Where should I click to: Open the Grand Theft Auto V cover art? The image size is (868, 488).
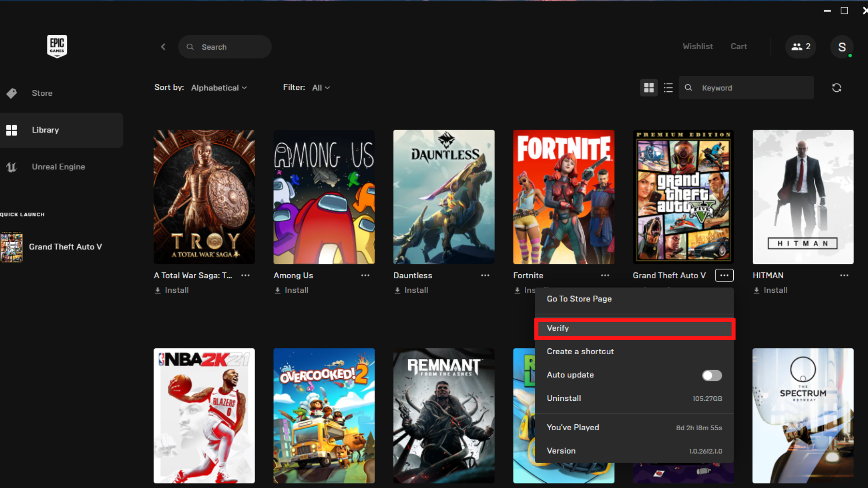683,197
